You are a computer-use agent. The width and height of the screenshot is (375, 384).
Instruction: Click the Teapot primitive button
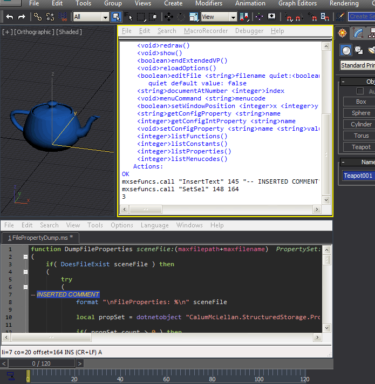(x=360, y=147)
